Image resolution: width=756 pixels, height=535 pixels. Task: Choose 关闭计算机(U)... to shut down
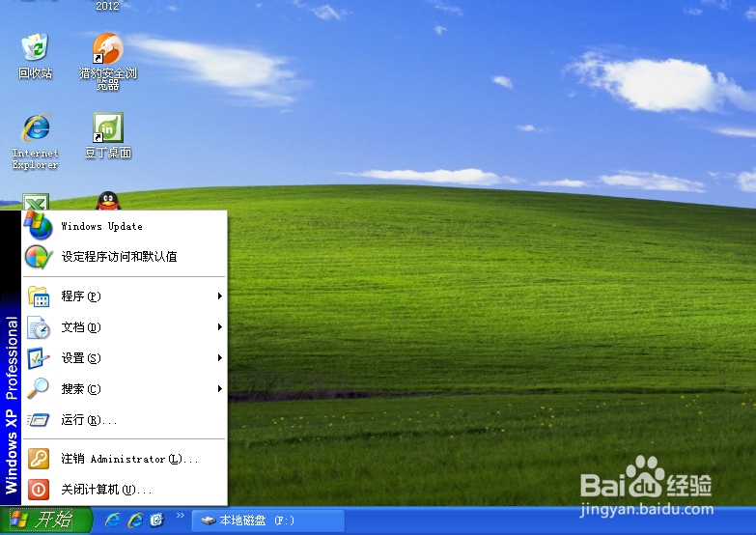pyautogui.click(x=125, y=490)
